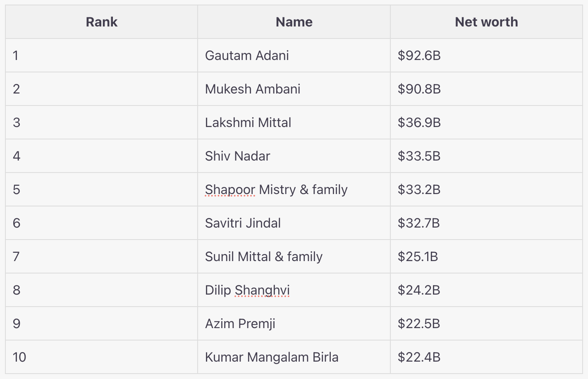This screenshot has height=379, width=588.
Task: Click the $25.1B net worth cell
Action: tap(418, 257)
